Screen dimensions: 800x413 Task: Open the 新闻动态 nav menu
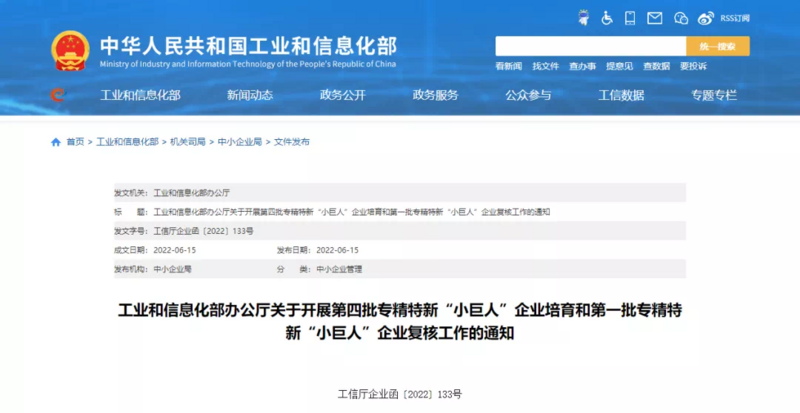click(250, 95)
